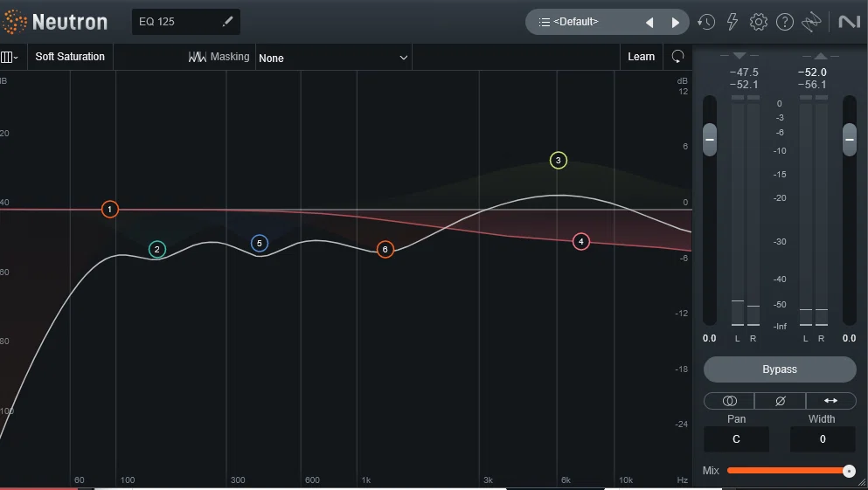Screen dimensions: 868x490
Task: Open the undo history clock icon
Action: 705,22
